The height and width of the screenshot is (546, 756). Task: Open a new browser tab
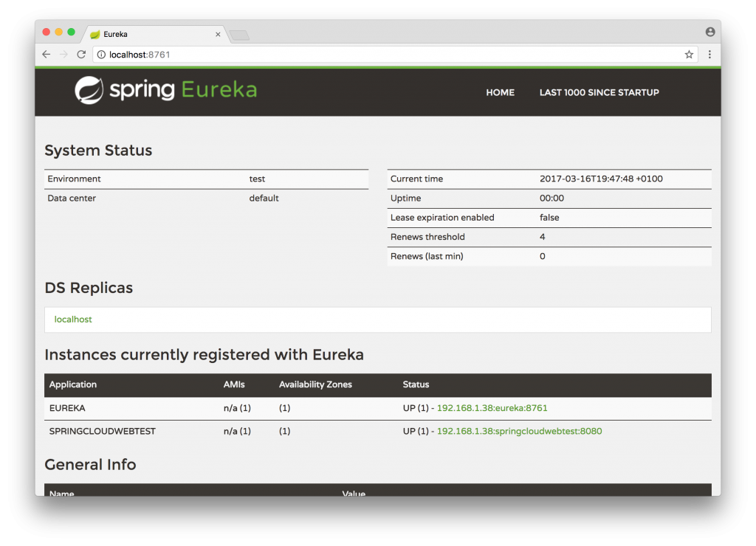point(239,35)
